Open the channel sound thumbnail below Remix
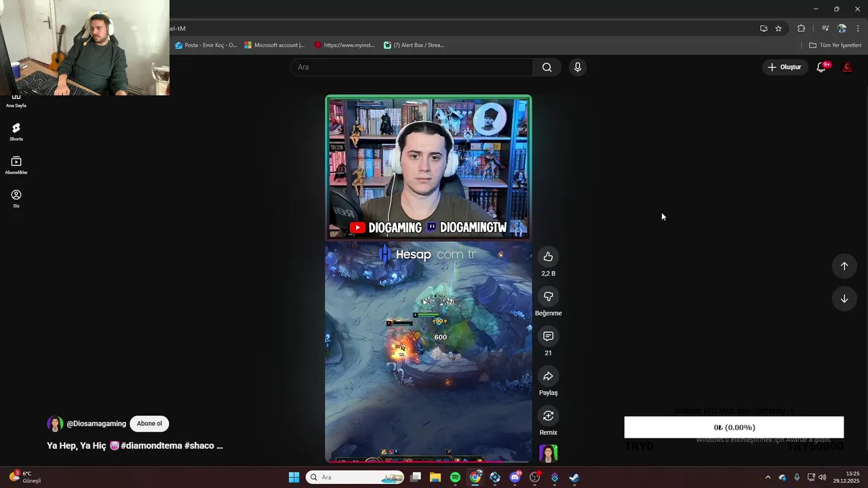 548,453
